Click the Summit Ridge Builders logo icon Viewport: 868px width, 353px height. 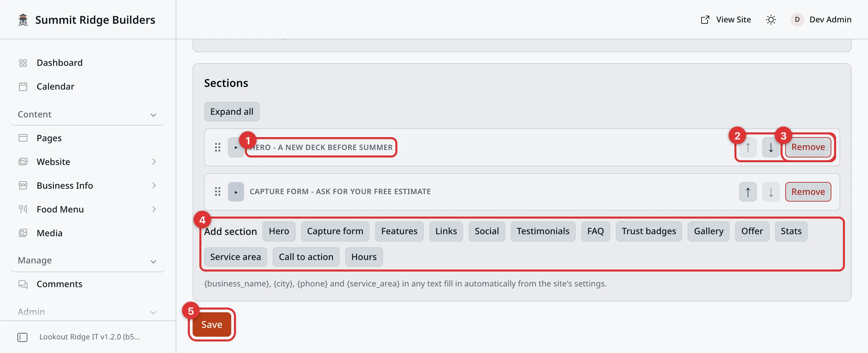click(23, 20)
